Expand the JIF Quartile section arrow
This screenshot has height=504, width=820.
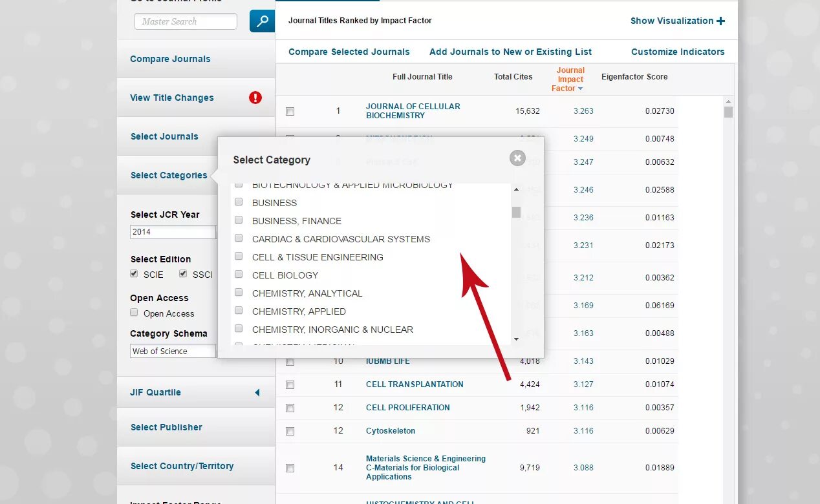(x=257, y=392)
